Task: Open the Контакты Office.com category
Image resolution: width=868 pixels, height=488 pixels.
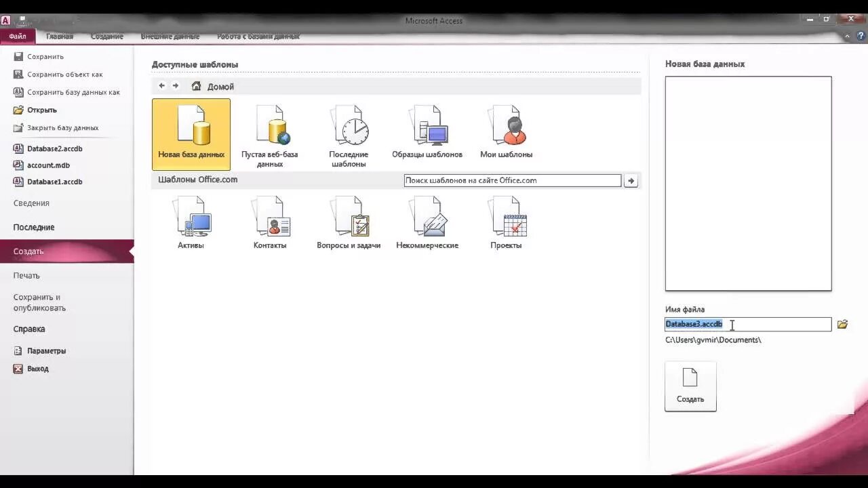Action: pos(270,222)
